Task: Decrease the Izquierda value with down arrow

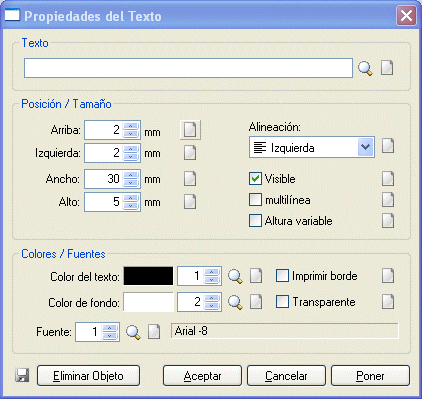Action: (x=131, y=157)
